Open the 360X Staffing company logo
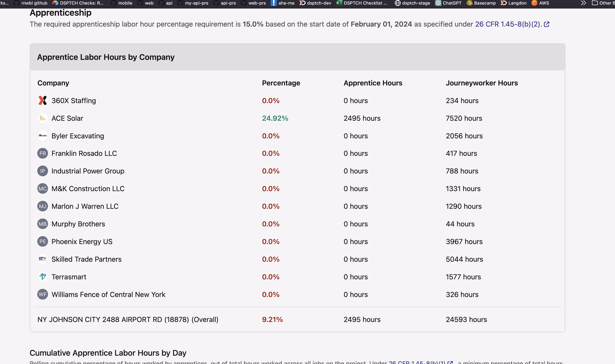Image resolution: width=615 pixels, height=364 pixels. [x=42, y=101]
